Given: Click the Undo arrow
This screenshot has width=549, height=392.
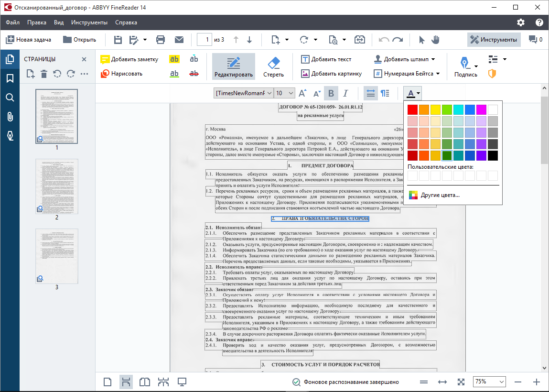Looking at the screenshot, I should (384, 40).
